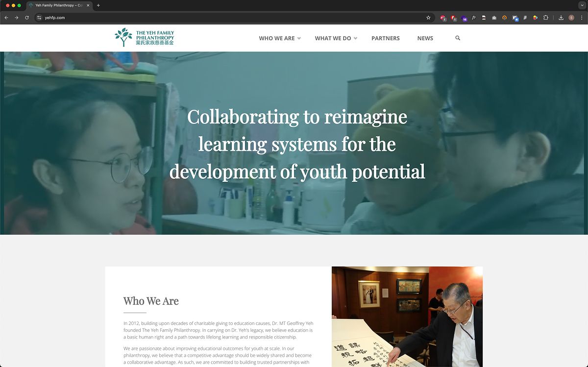This screenshot has height=367, width=588.
Task: Click the camera screenshot extension icon
Action: point(494,18)
